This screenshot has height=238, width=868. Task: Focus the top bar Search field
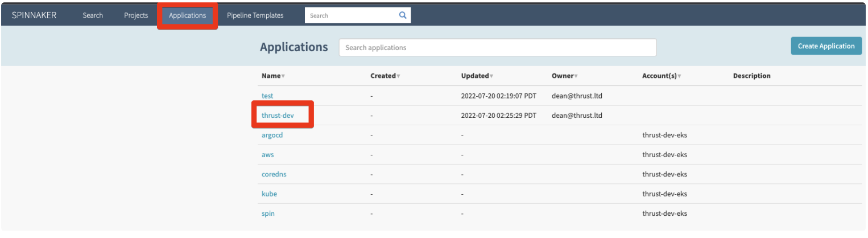click(x=350, y=15)
